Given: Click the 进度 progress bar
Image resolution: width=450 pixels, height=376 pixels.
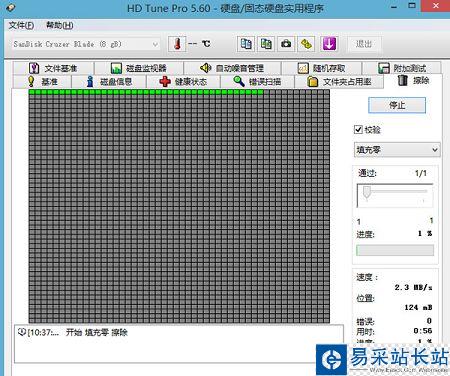Looking at the screenshot, I should click(x=395, y=250).
